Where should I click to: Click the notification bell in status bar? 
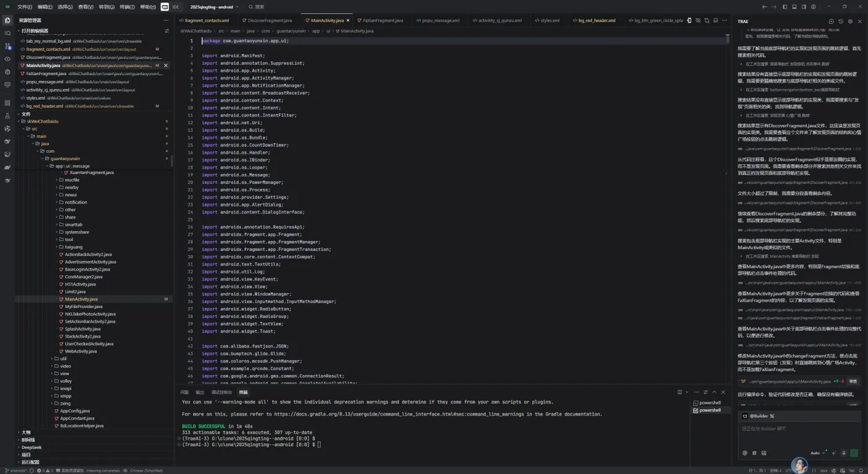861,470
